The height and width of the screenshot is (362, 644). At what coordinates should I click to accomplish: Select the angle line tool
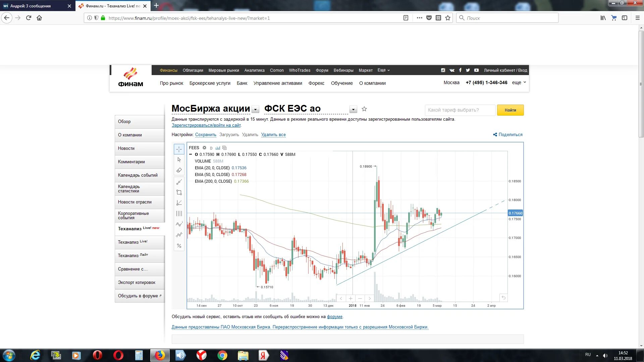[179, 203]
